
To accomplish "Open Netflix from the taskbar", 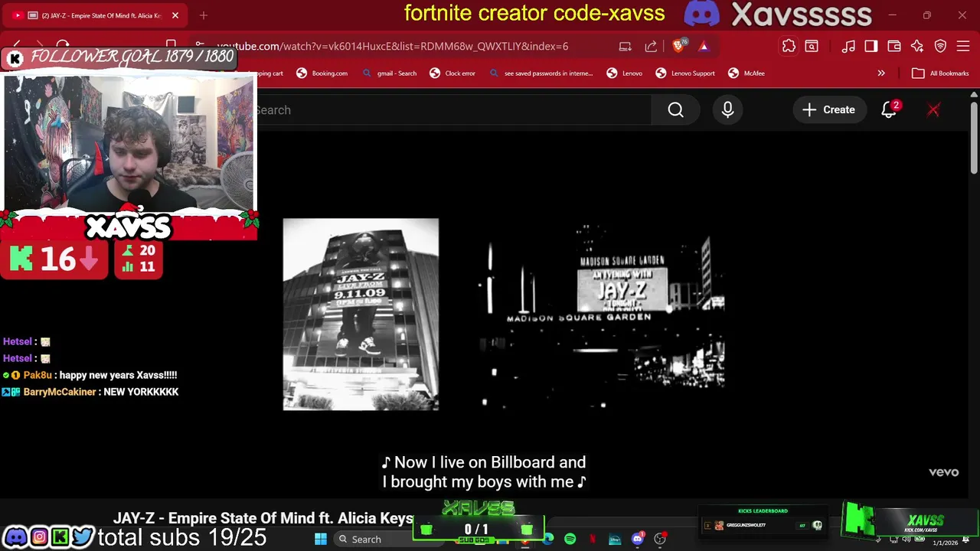I will [592, 539].
